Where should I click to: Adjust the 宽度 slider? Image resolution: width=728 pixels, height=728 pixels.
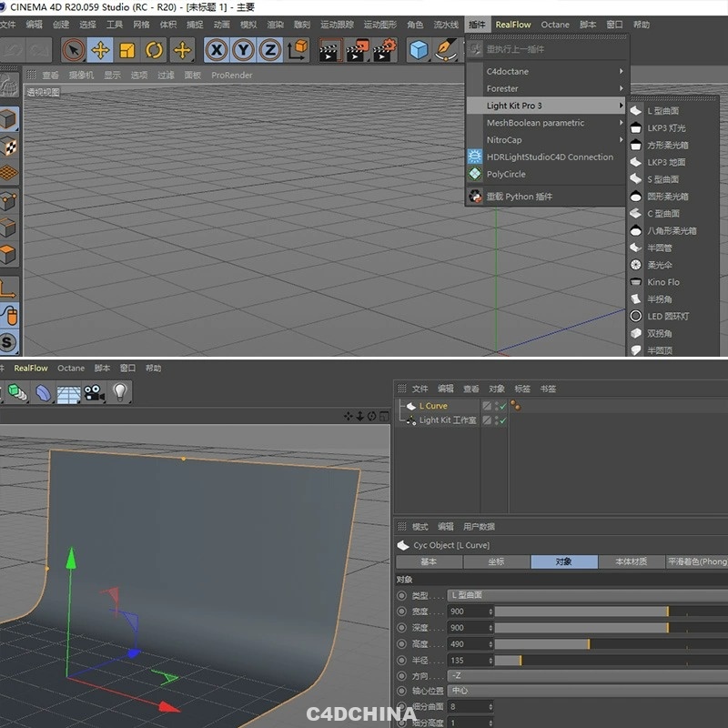click(611, 612)
